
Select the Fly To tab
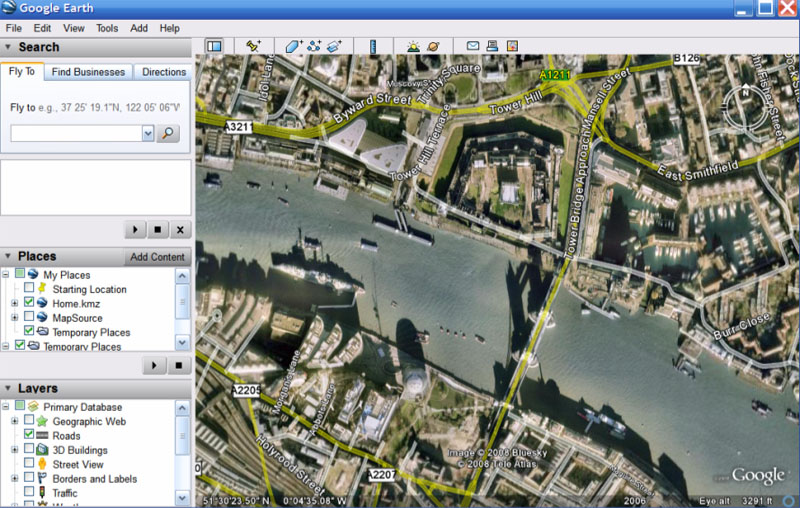(x=22, y=71)
